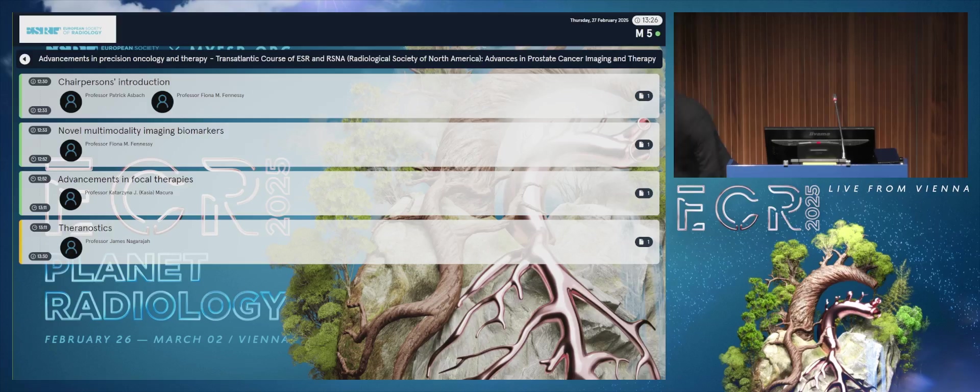Click speaker avatar in Novel multimodality imaging biomarkers

(x=71, y=151)
